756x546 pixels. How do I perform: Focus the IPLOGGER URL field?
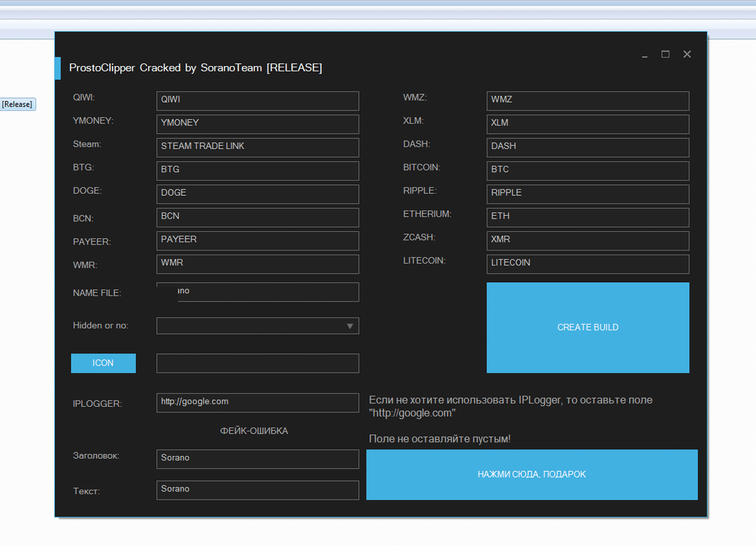257,403
